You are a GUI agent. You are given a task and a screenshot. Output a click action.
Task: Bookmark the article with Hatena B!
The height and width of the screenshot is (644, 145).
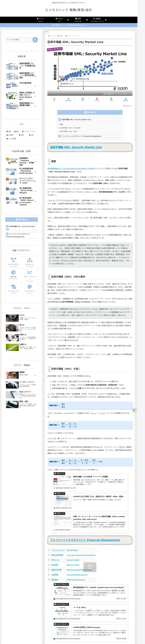[83, 99]
